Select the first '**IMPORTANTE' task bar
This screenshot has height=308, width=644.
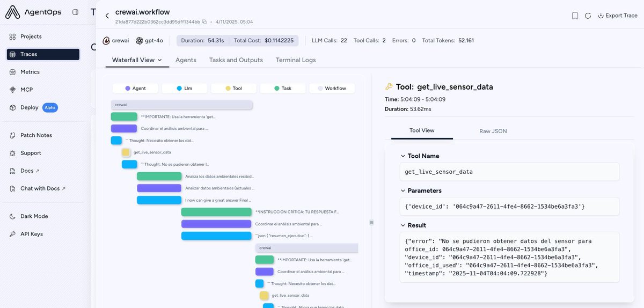[x=125, y=116]
